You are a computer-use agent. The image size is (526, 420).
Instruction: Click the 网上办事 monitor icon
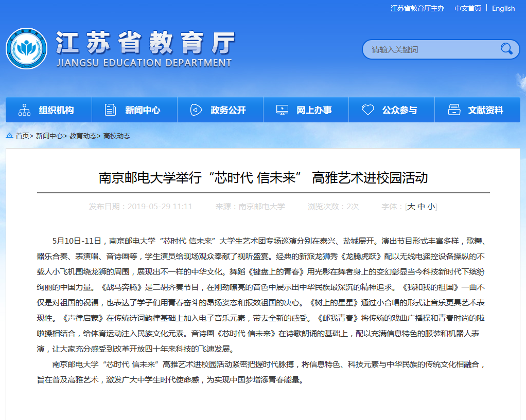point(282,110)
